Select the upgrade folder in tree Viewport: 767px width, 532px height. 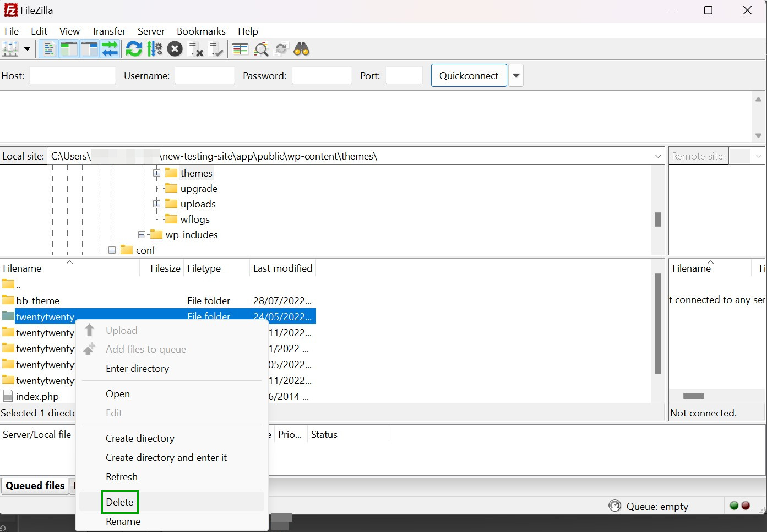click(x=199, y=188)
